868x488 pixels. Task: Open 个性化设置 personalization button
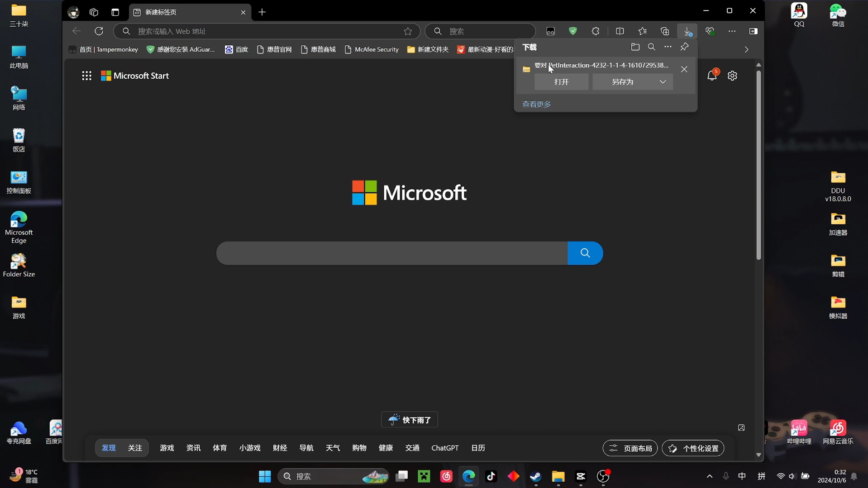[693, 448]
